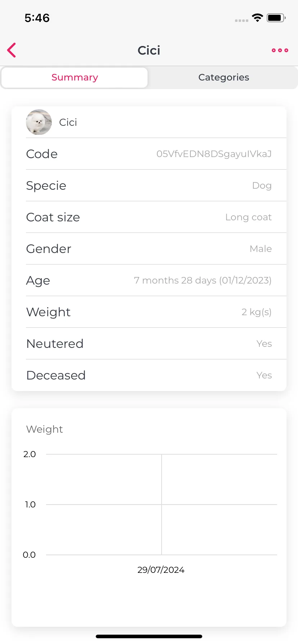
Task: Tap the pink back arrow icon
Action: pyautogui.click(x=12, y=50)
